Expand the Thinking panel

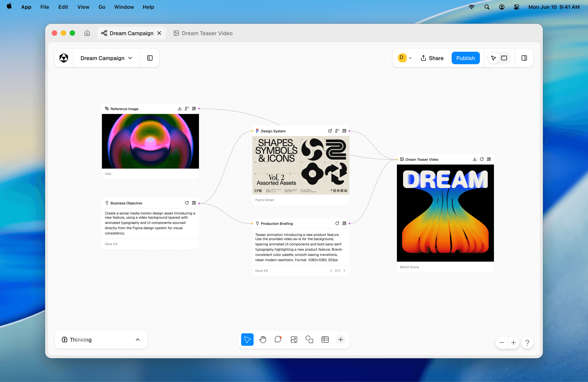click(138, 340)
